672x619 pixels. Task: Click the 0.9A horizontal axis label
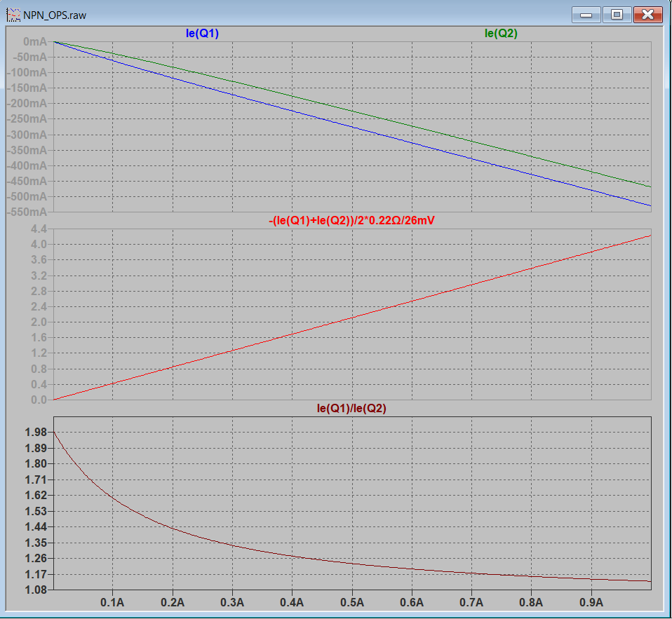[591, 602]
